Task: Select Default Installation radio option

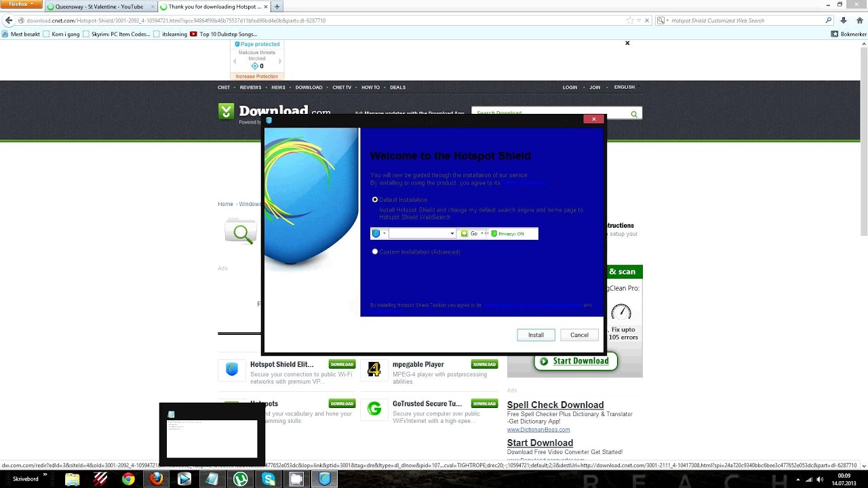Action: pos(375,200)
